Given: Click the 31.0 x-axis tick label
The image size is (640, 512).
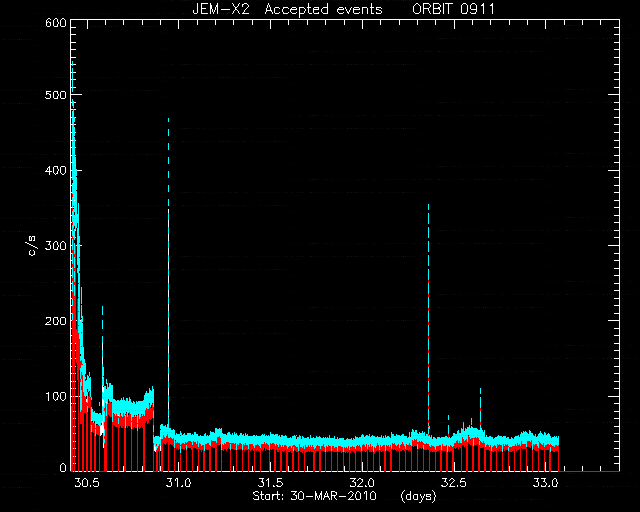Looking at the screenshot, I should click(x=178, y=483).
